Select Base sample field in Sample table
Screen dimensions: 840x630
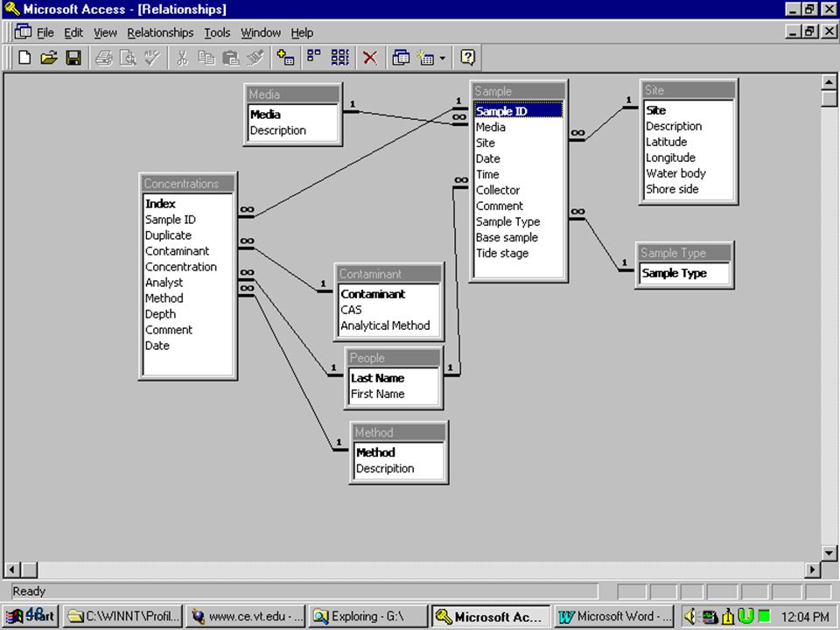click(x=518, y=237)
